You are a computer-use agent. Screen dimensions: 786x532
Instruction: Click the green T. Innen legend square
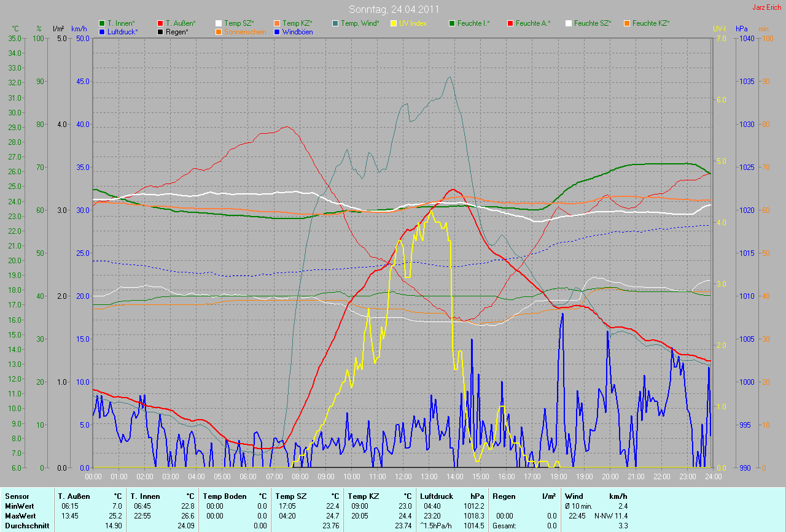tap(102, 23)
